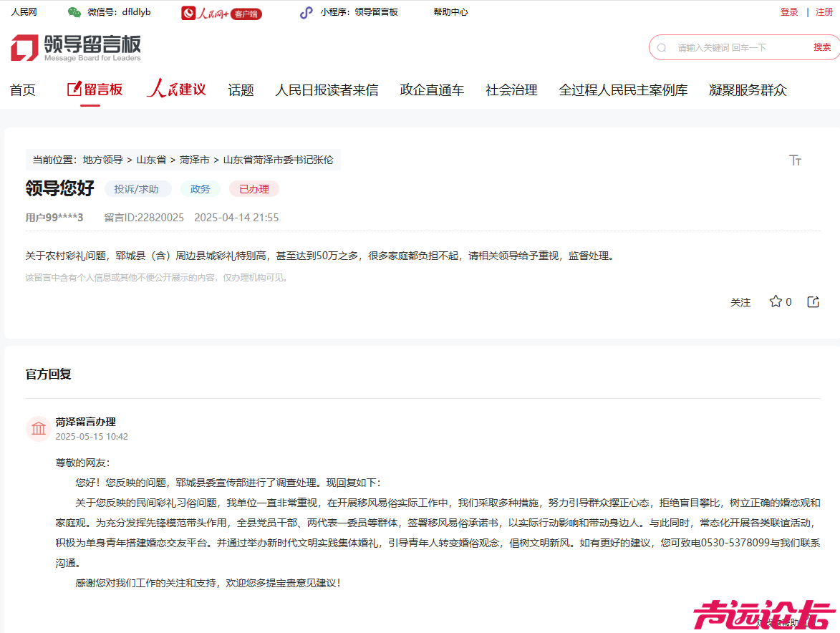Select the 领导留言板 logo
The image size is (840, 633).
click(75, 47)
